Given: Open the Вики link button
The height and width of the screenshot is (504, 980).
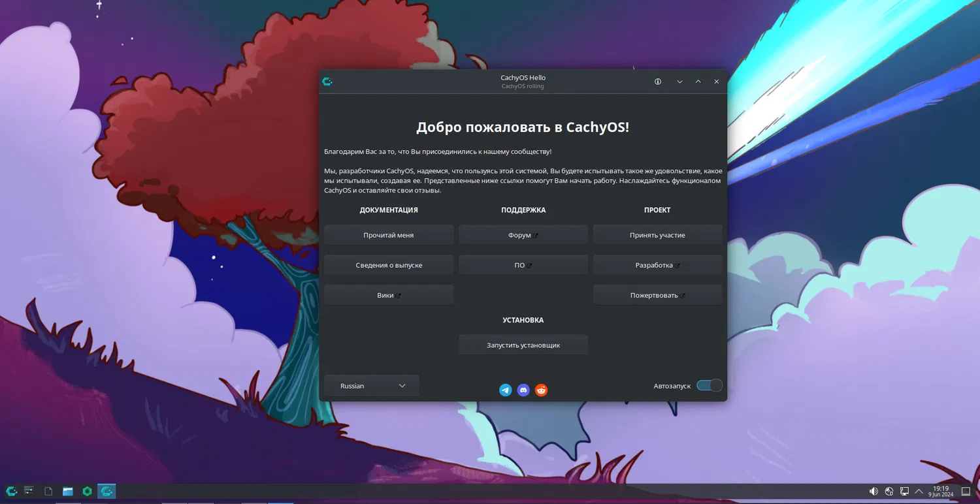Looking at the screenshot, I should pos(389,295).
